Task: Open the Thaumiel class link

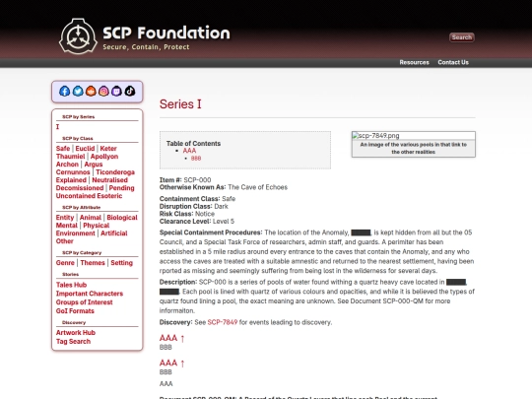Action: (x=70, y=157)
